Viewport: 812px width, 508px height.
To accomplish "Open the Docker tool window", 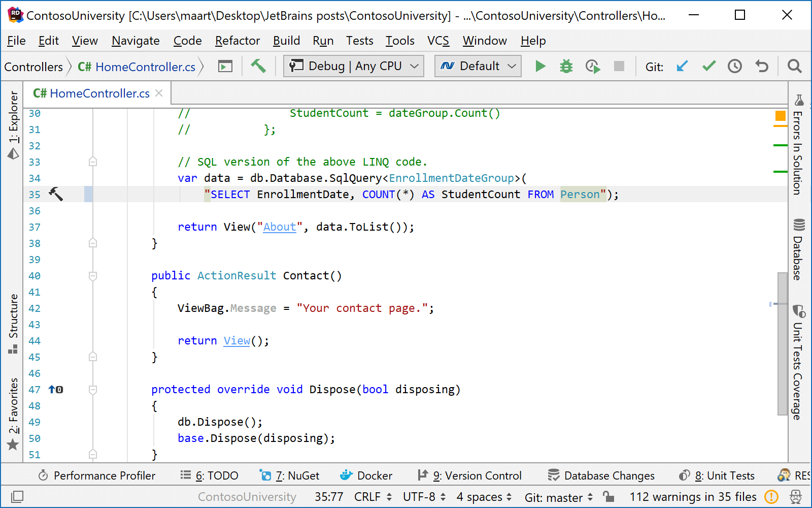I will 366,475.
